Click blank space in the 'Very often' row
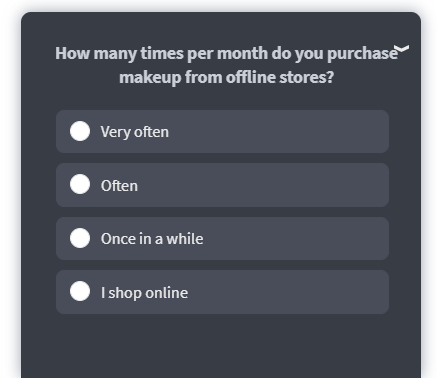The height and width of the screenshot is (387, 437). click(277, 132)
